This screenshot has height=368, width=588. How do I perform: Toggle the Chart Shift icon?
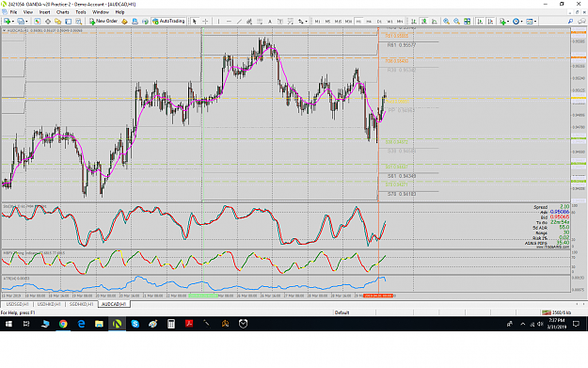point(490,22)
